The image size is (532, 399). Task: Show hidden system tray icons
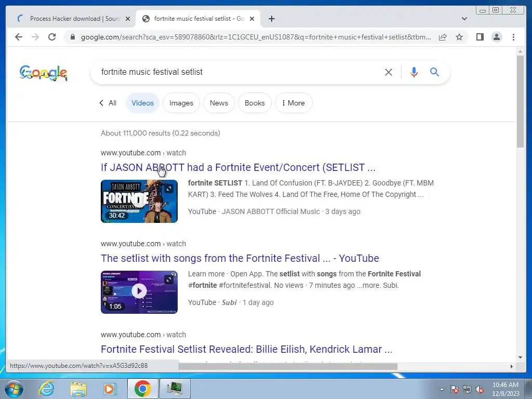[442, 389]
